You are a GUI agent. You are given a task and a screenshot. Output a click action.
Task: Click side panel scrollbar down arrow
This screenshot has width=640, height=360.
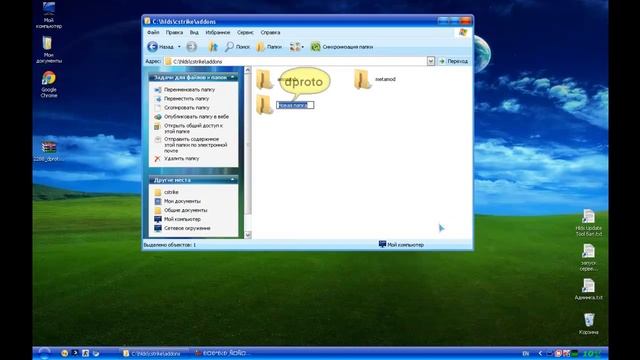click(x=247, y=235)
